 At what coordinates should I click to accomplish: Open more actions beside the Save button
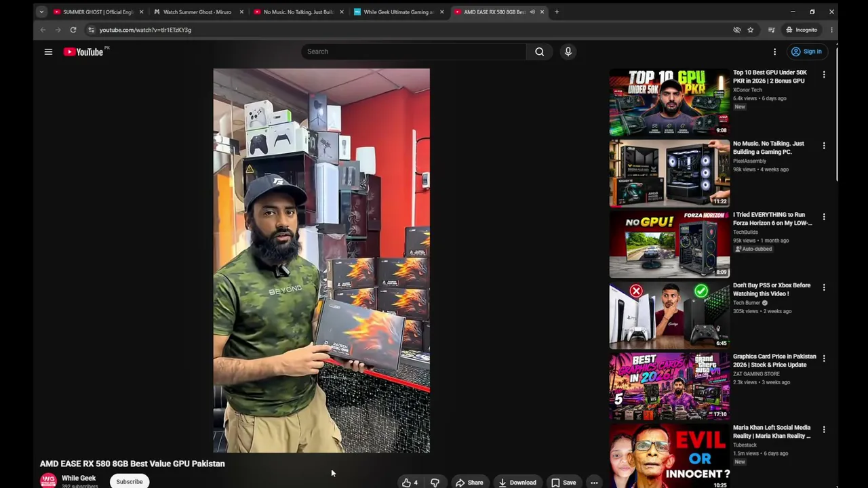tap(594, 483)
